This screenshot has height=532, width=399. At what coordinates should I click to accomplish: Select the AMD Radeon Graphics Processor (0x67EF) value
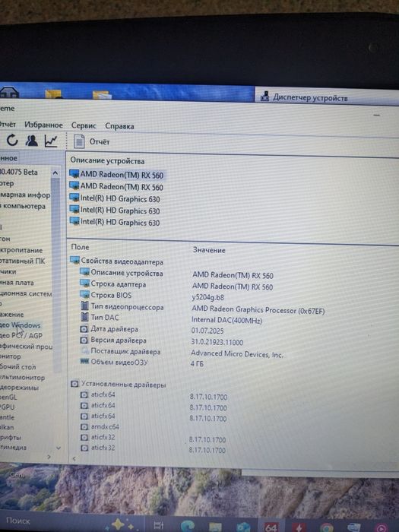click(x=258, y=309)
